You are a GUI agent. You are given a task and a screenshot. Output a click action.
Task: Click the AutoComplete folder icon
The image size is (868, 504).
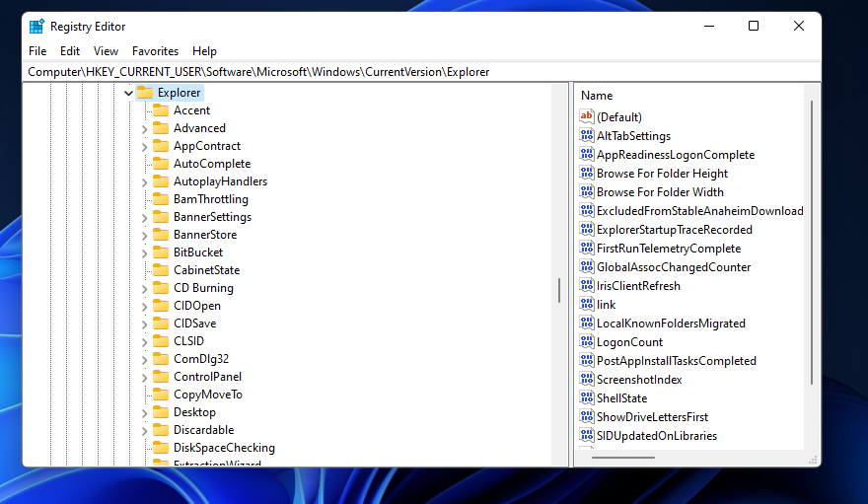point(161,163)
